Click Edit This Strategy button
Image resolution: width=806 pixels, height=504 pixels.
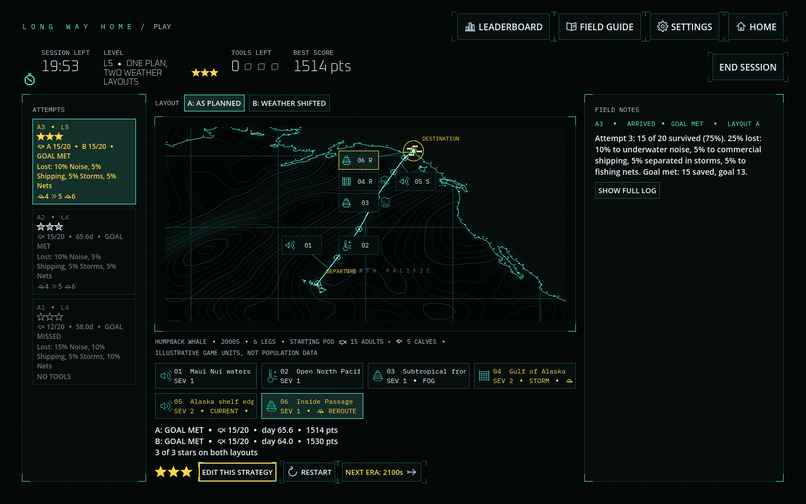pos(237,472)
